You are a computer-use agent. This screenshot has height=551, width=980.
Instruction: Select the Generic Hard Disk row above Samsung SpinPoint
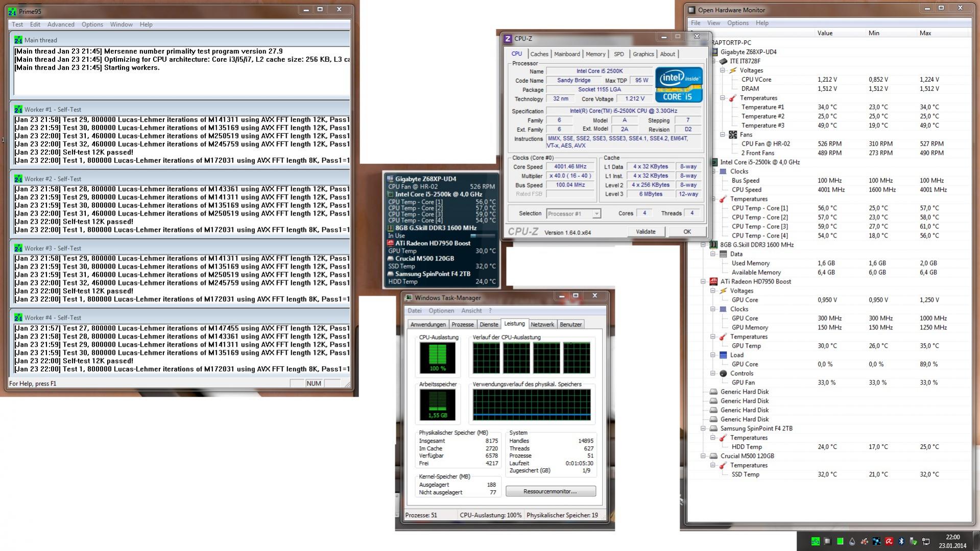pyautogui.click(x=829, y=419)
